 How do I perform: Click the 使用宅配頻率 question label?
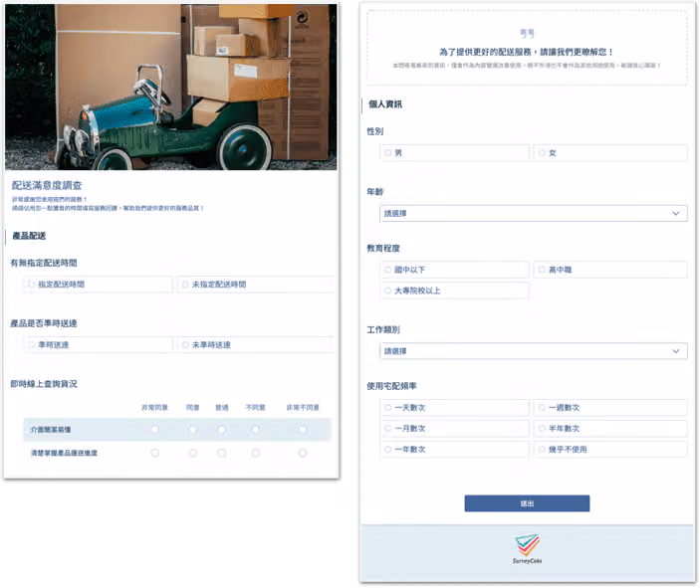[x=392, y=386]
